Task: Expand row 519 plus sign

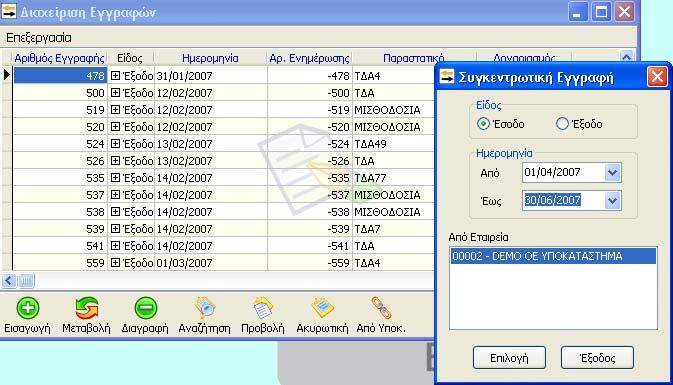Action: coord(115,110)
